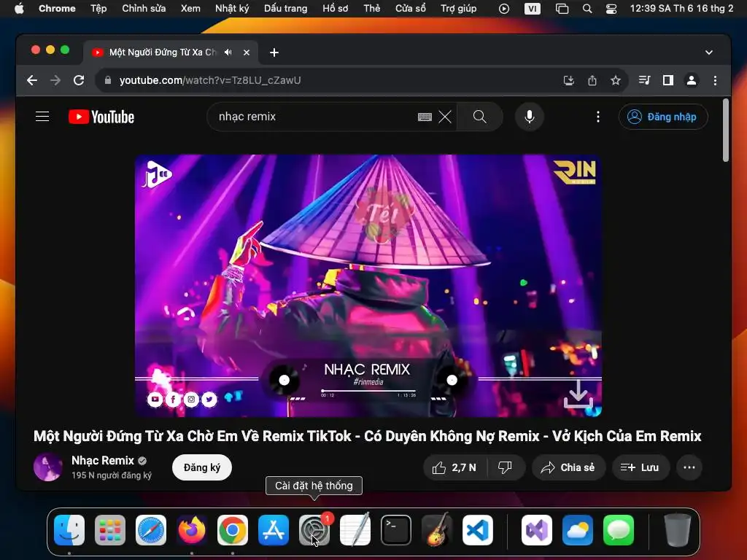Open the Tệp menu
The image size is (747, 560).
98,9
